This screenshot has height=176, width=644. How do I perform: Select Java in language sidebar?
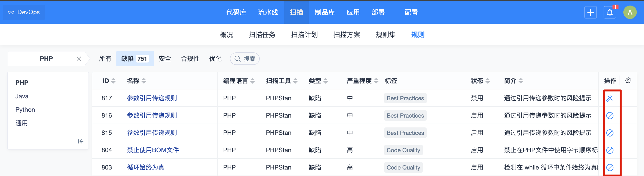pyautogui.click(x=22, y=96)
